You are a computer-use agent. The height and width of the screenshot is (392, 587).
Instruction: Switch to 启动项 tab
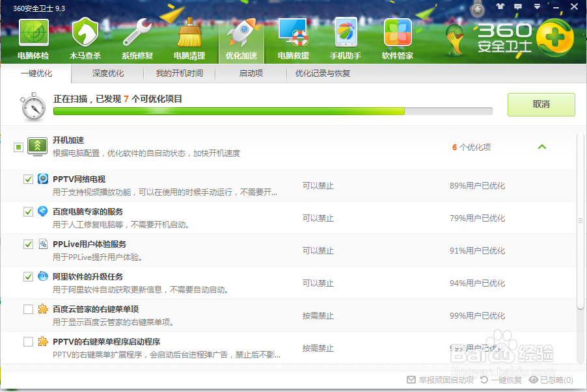coord(251,73)
